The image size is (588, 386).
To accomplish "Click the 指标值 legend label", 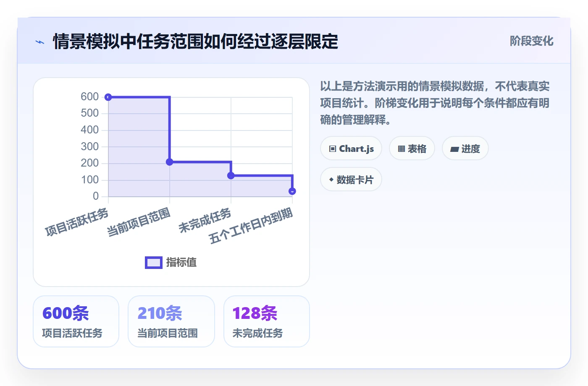I will 181,263.
